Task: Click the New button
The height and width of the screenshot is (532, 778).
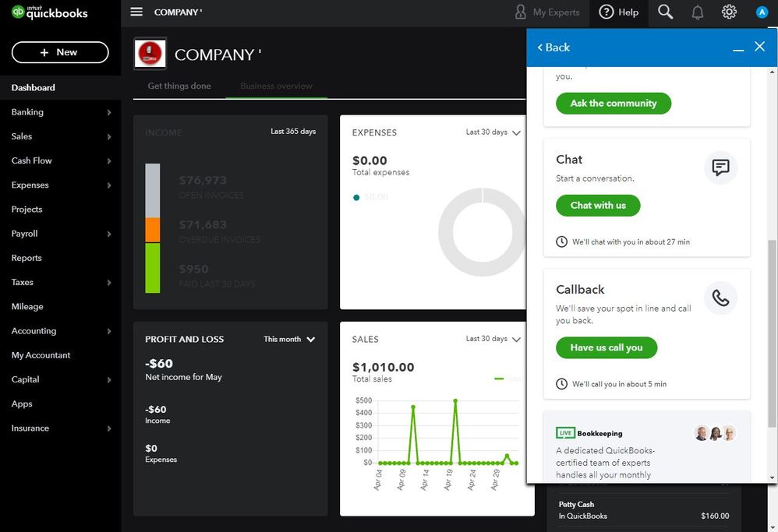Action: (60, 52)
